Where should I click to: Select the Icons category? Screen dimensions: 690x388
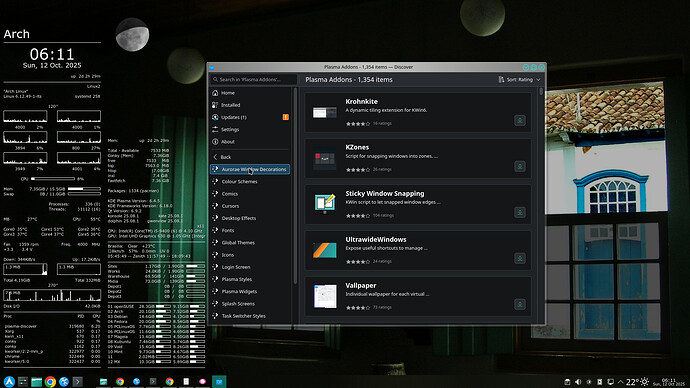[250, 255]
